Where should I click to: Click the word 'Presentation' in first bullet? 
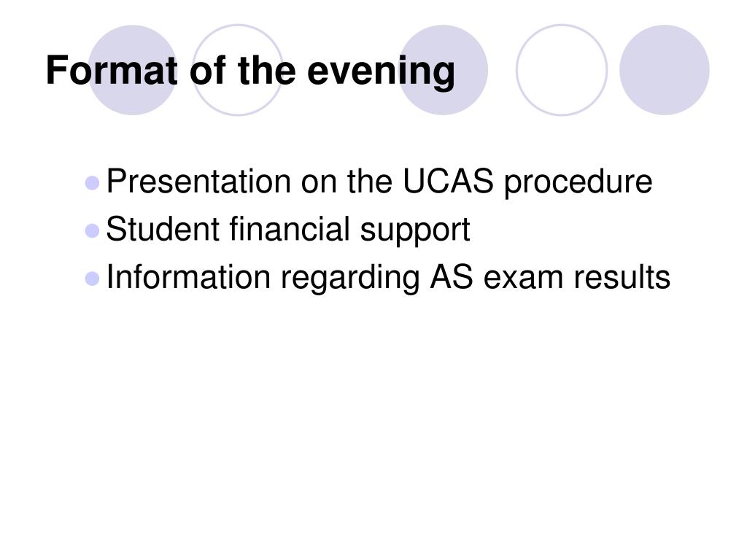(x=198, y=181)
